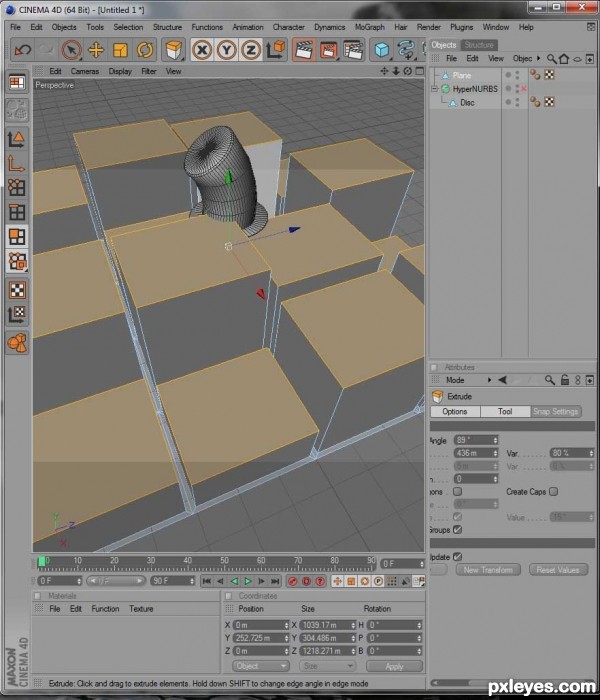This screenshot has height=700, width=600.
Task: Click the home icon in Objects manager
Action: (564, 58)
